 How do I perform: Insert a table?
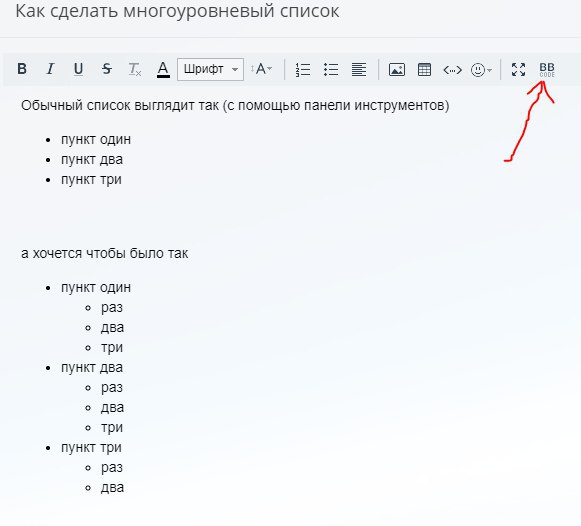(424, 69)
